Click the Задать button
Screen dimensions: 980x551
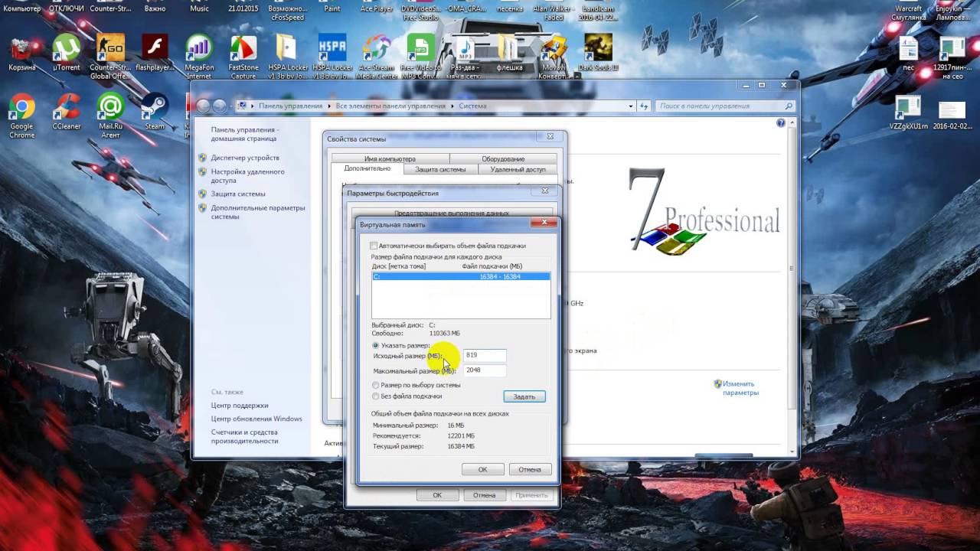click(x=524, y=396)
